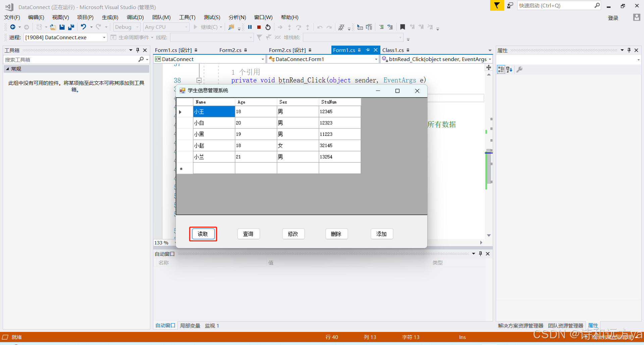Switch to the Form2.cs tab

coord(230,50)
